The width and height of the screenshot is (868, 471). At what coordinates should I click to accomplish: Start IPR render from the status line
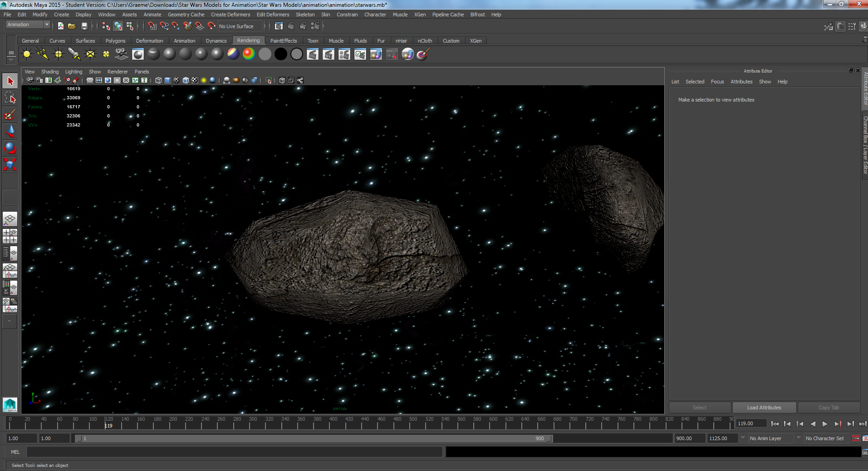[303, 26]
